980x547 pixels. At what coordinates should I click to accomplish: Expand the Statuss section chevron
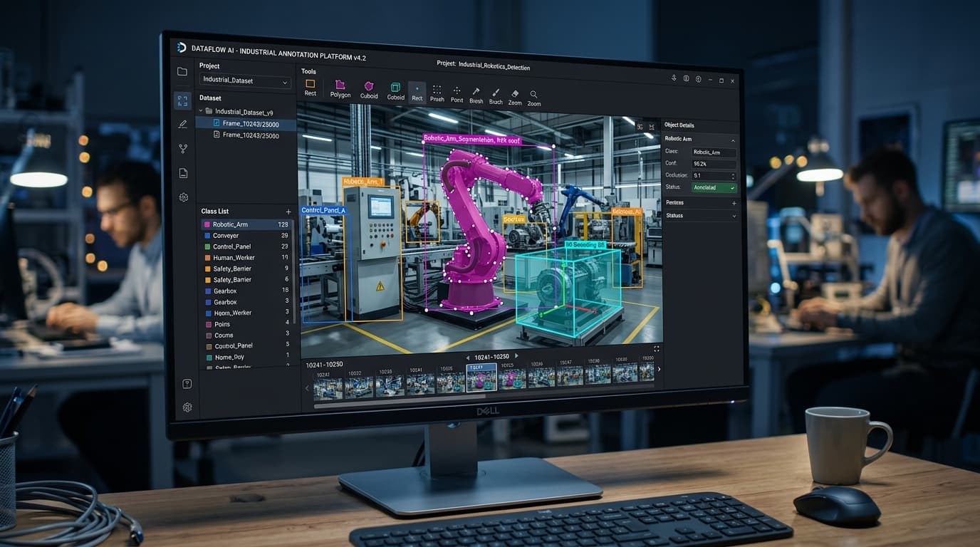pos(734,216)
